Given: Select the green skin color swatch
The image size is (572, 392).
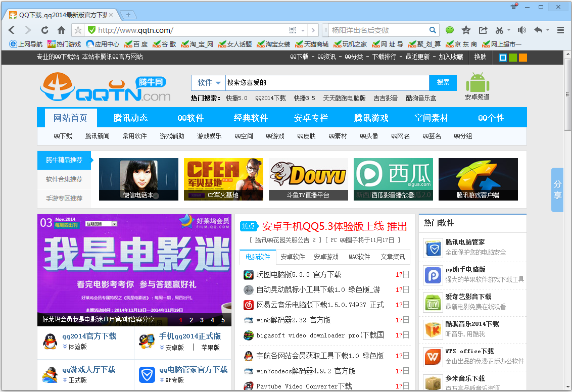Looking at the screenshot, I should pos(513,57).
